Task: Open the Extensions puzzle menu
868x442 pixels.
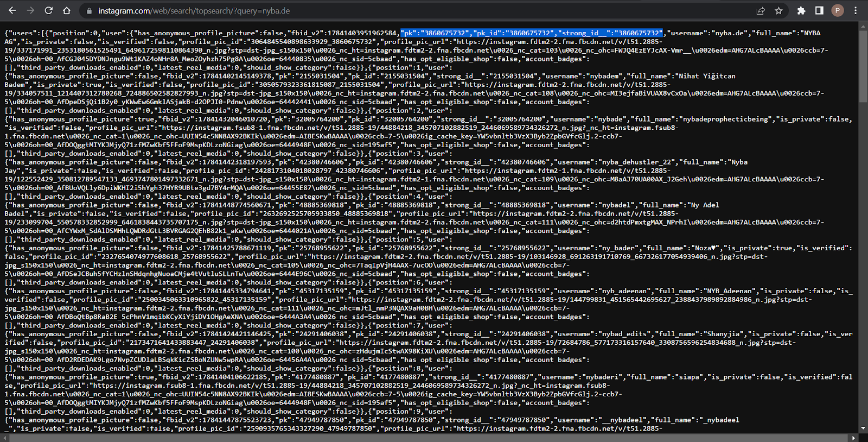Action: (801, 11)
